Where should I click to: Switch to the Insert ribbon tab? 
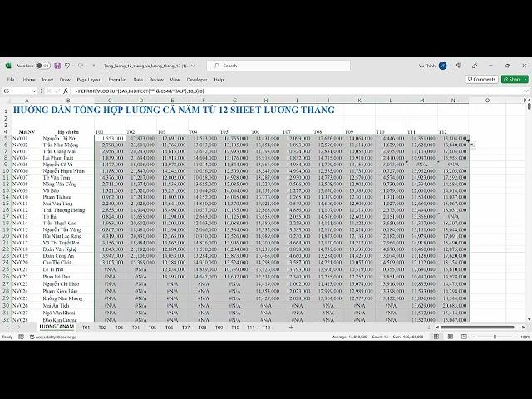point(47,80)
